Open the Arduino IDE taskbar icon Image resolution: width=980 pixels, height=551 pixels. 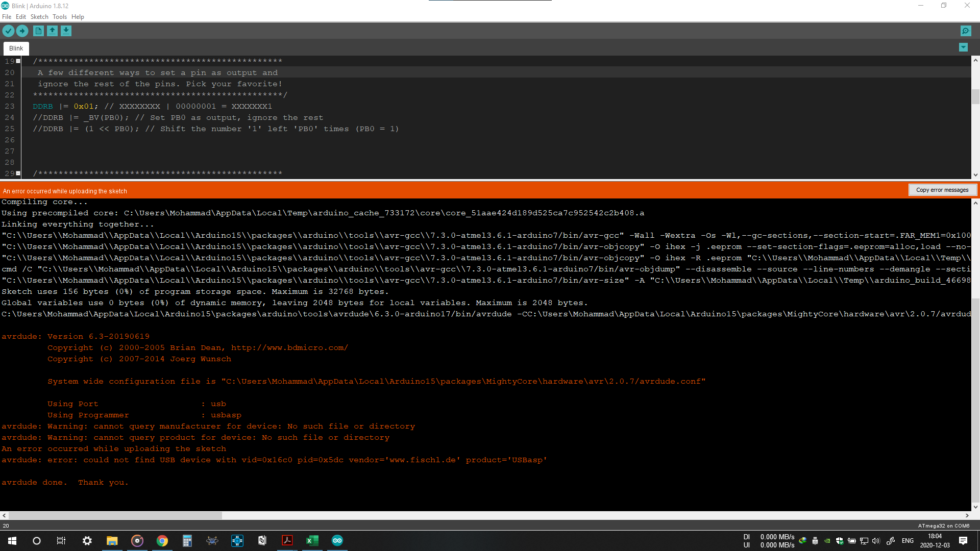pyautogui.click(x=337, y=541)
